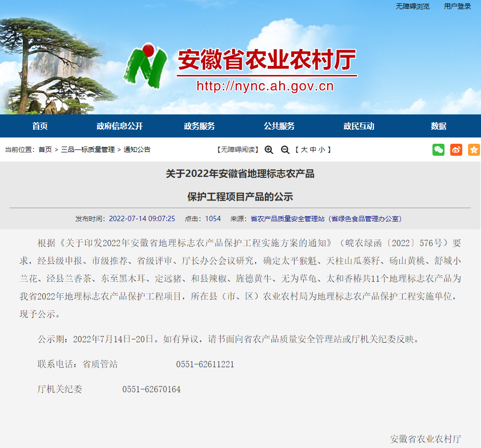Set font size to 大
Screen dimensions: 481x448
click(304, 150)
